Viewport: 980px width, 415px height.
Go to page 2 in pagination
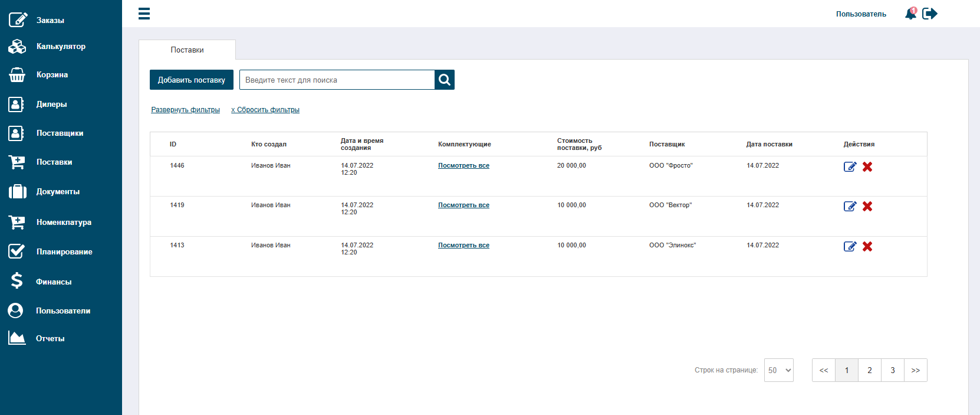click(870, 370)
